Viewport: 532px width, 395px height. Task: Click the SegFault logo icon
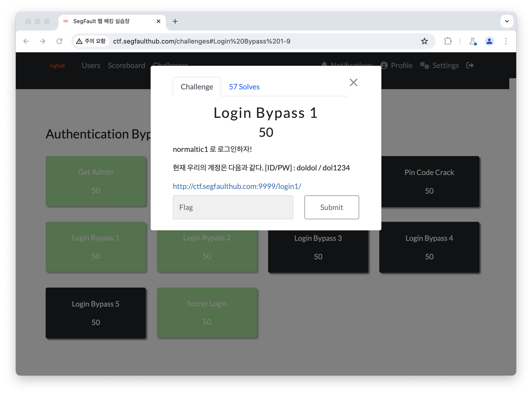(x=57, y=66)
